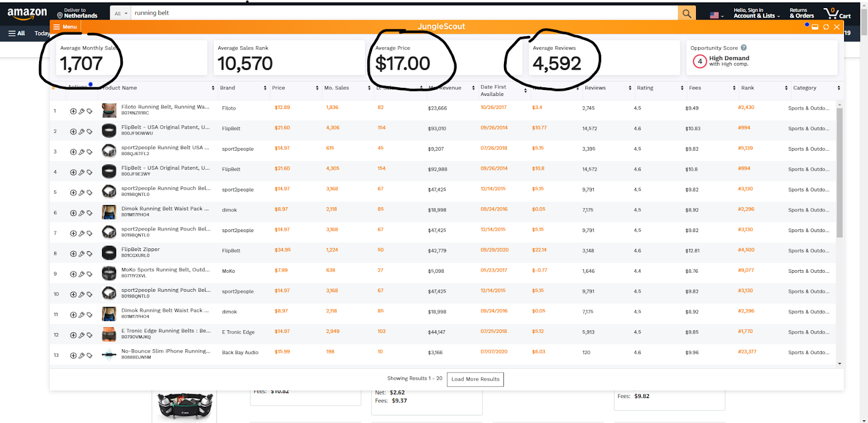Open Returns & Orders on Amazon
The height and width of the screenshot is (423, 868).
tap(802, 13)
